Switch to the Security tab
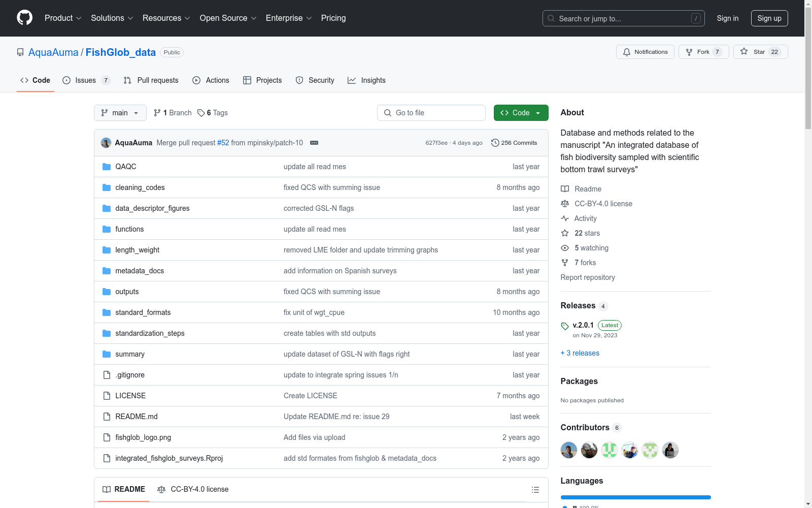The height and width of the screenshot is (508, 812). (315, 80)
